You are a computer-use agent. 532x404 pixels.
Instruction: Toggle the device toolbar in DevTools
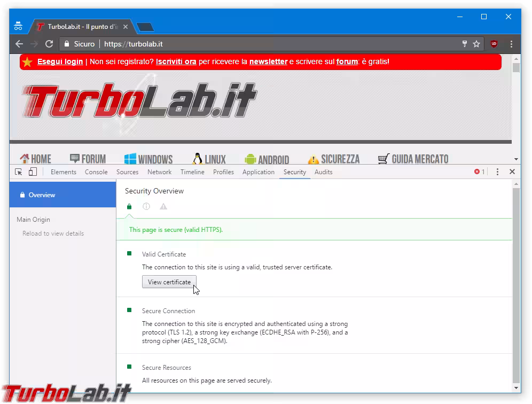pyautogui.click(x=33, y=172)
